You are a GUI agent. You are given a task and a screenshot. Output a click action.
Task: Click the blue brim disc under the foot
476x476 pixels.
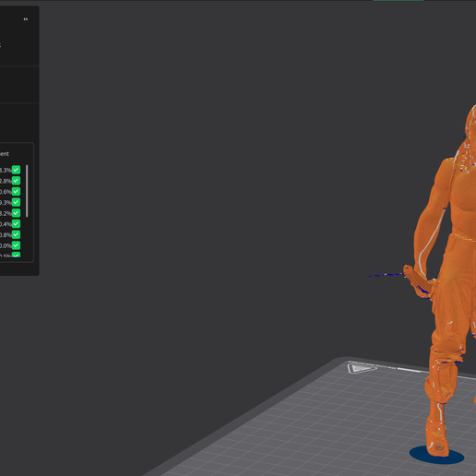click(436, 455)
